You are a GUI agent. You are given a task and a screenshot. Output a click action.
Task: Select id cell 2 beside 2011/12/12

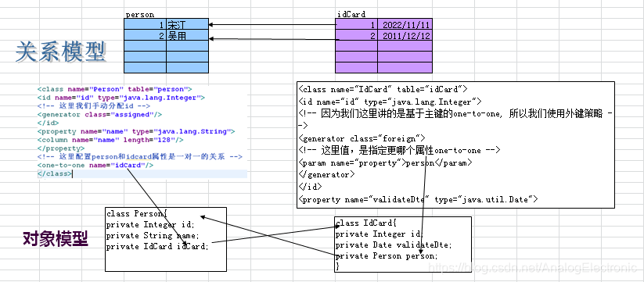coord(357,35)
